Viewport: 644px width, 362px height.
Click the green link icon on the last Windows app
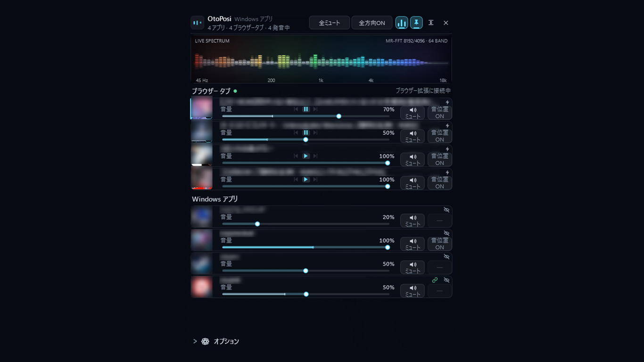click(435, 280)
